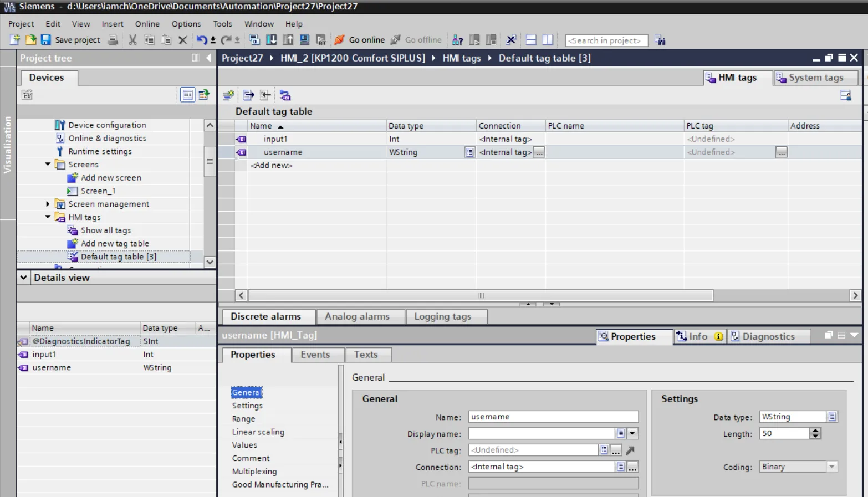The image size is (868, 497).
Task: Select Linear scaling in the Properties list
Action: [x=258, y=432]
